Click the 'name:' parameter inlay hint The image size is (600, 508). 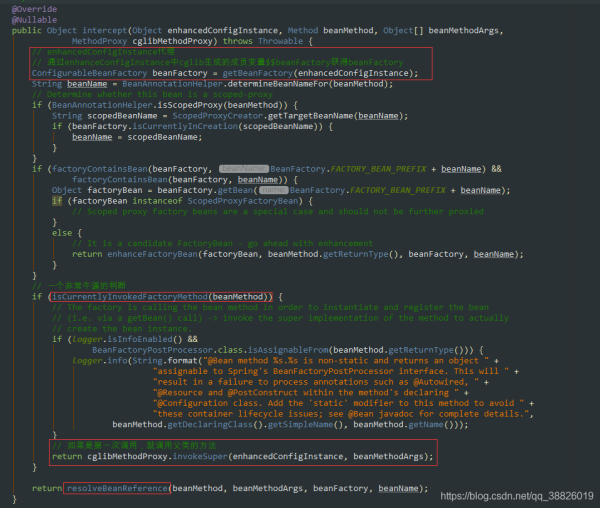click(x=273, y=190)
